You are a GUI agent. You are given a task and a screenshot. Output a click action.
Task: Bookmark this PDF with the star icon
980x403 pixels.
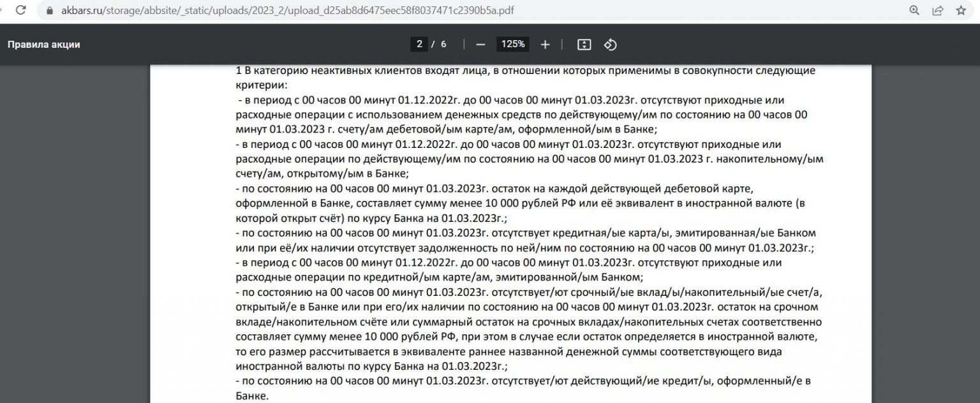(961, 10)
